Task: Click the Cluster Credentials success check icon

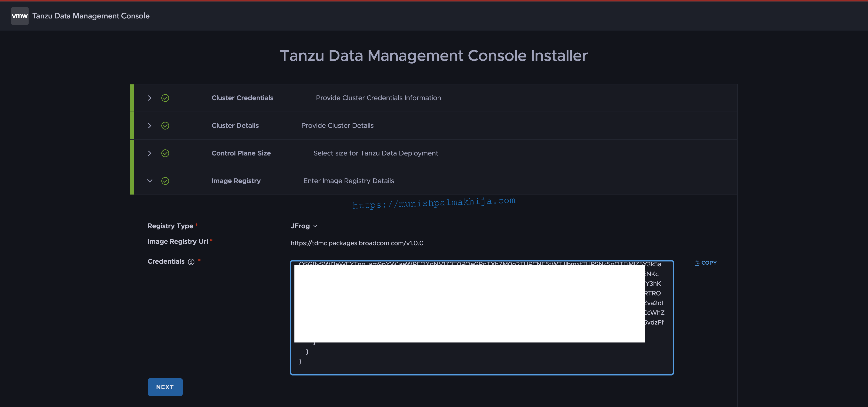Action: 165,98
